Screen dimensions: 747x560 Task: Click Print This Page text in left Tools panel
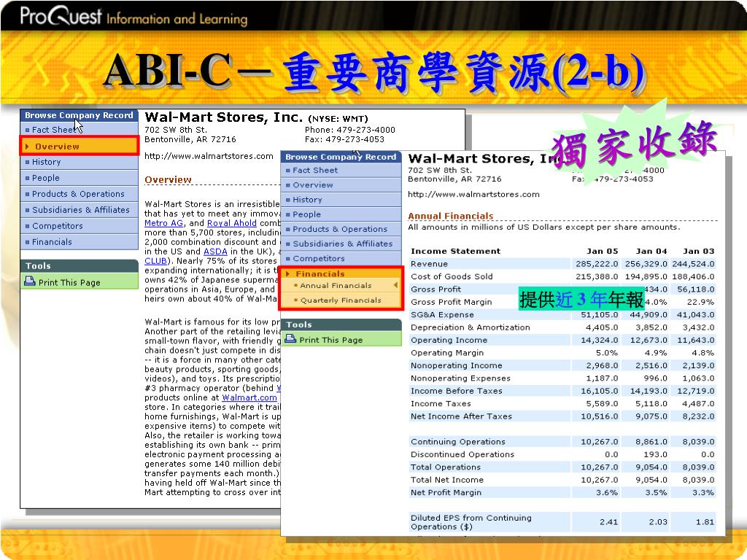click(69, 282)
